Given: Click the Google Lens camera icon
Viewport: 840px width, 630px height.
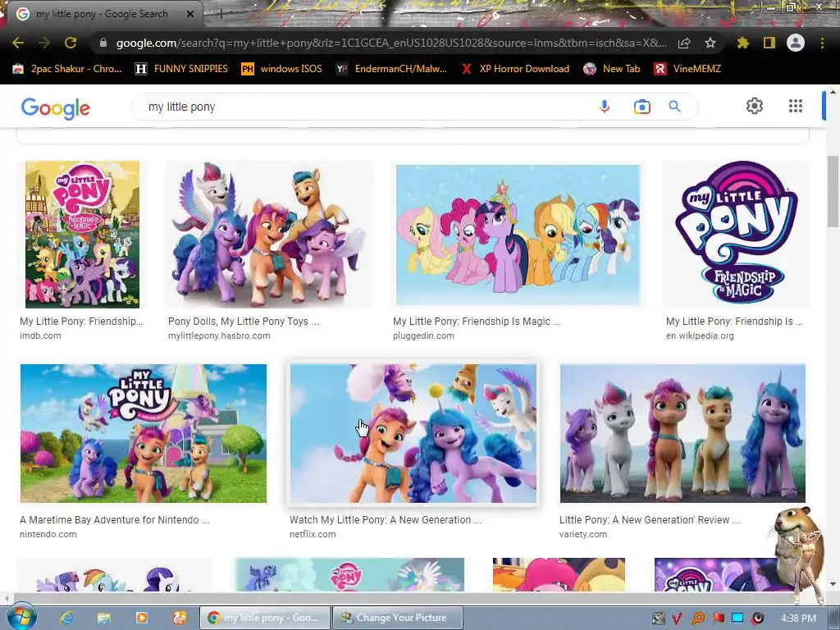Looking at the screenshot, I should (641, 107).
